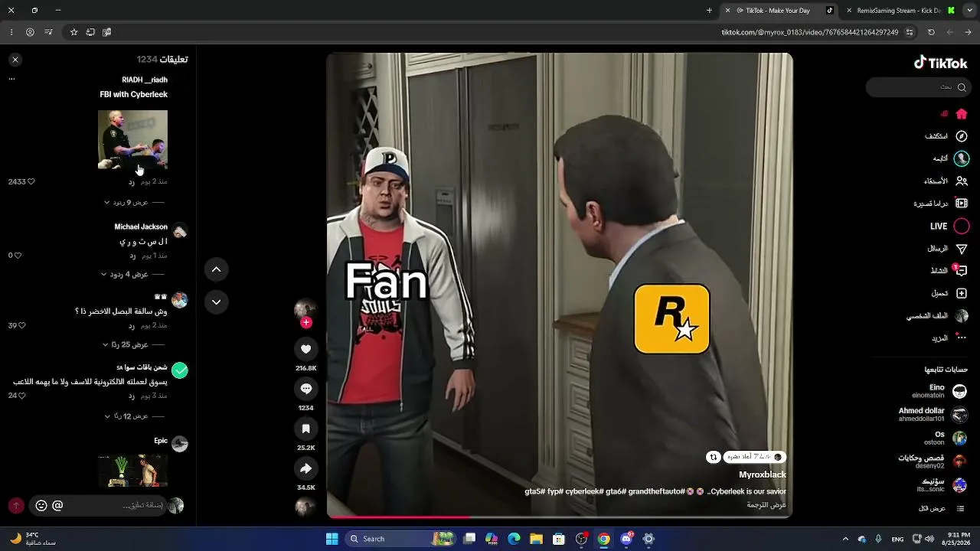Seek the video progress bar
The width and height of the screenshot is (980, 551).
pyautogui.click(x=560, y=517)
